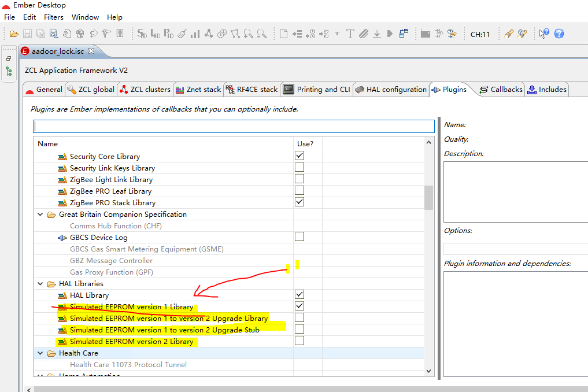Uncheck ZigBee PRO Stack Library checkbox
Screen dimensions: 588x392
click(x=299, y=202)
